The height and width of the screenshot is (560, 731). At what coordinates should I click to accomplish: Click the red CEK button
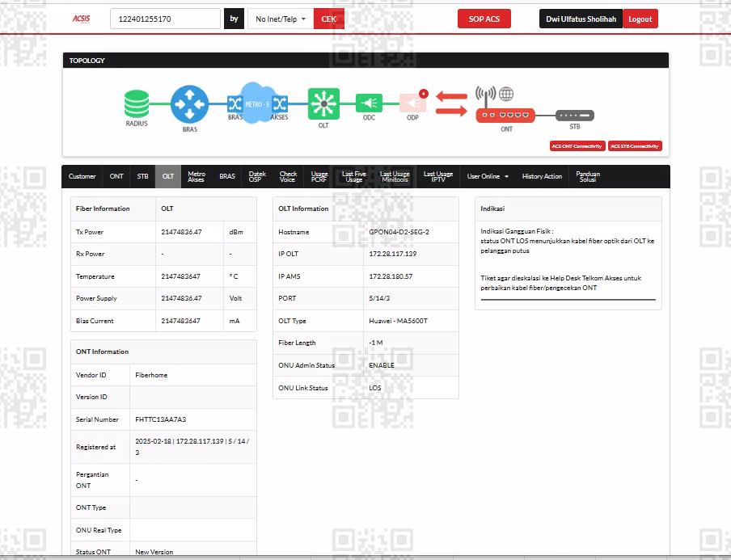(x=328, y=19)
